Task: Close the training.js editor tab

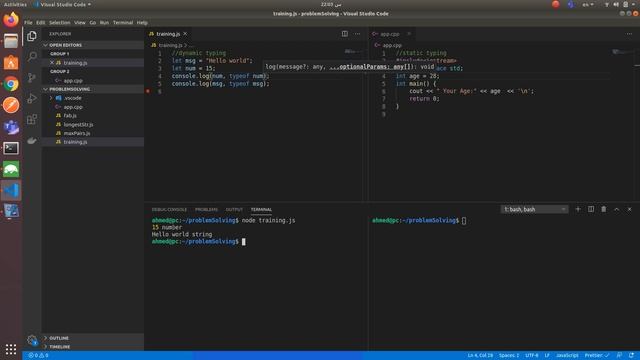Action: coord(185,34)
